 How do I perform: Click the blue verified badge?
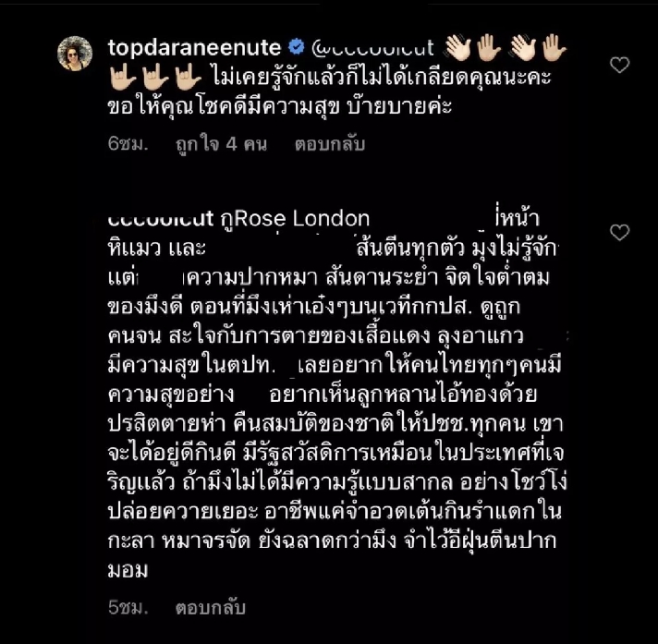pos(297,47)
